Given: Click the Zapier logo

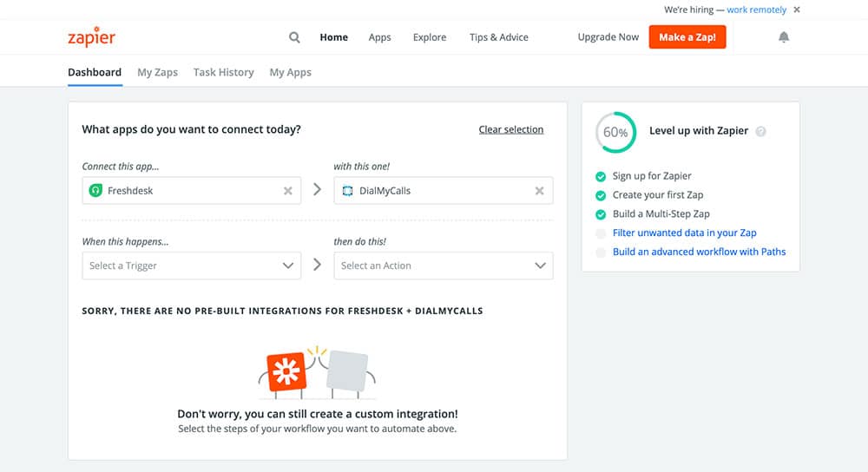Looking at the screenshot, I should tap(91, 37).
